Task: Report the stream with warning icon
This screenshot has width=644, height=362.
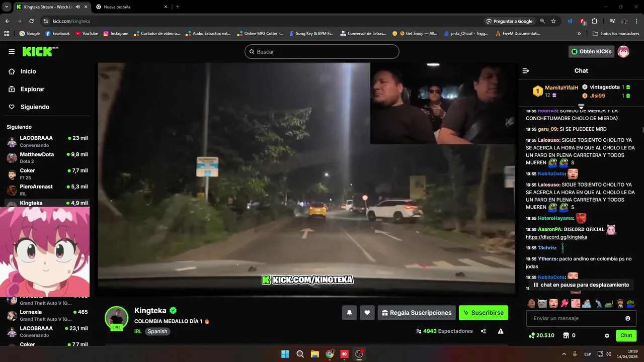Action: pyautogui.click(x=501, y=331)
